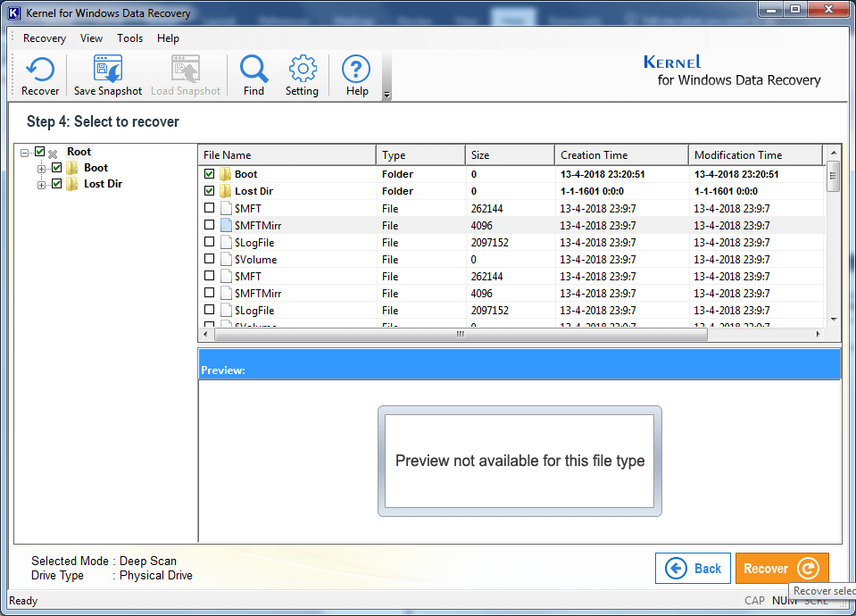Image resolution: width=856 pixels, height=616 pixels.
Task: Select Lost Dir label in tree
Action: (x=103, y=184)
